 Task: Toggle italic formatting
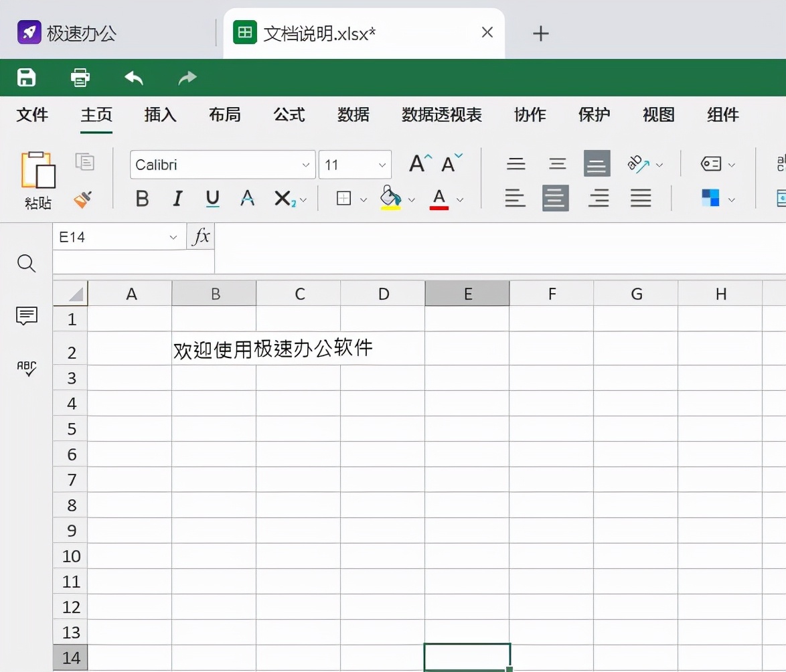(177, 199)
